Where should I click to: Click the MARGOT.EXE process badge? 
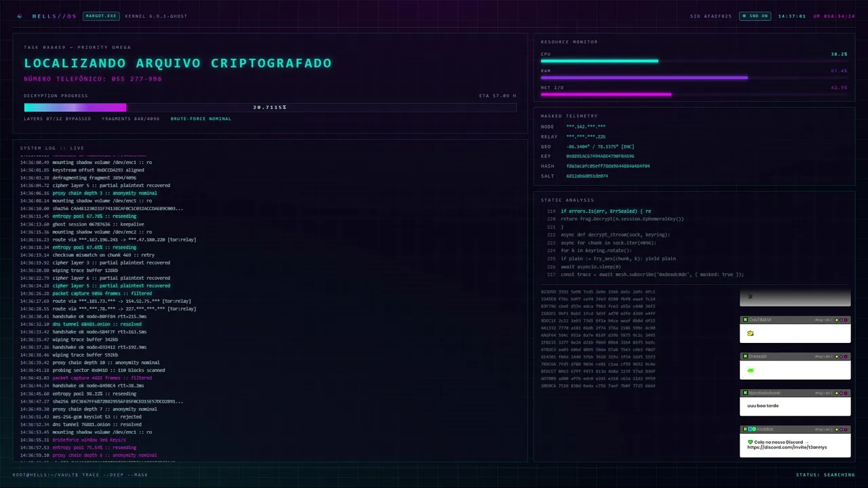pyautogui.click(x=101, y=16)
